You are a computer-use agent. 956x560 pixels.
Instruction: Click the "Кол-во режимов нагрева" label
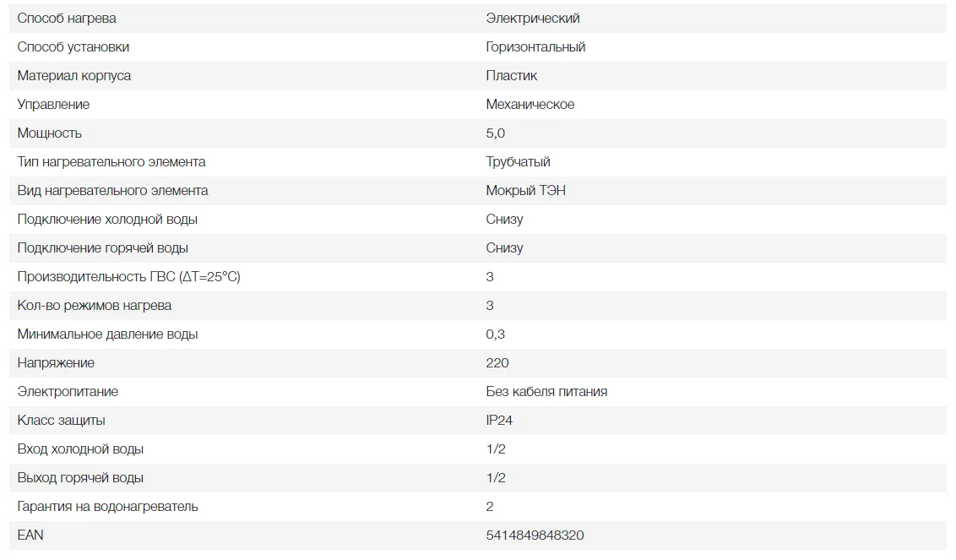pyautogui.click(x=95, y=306)
